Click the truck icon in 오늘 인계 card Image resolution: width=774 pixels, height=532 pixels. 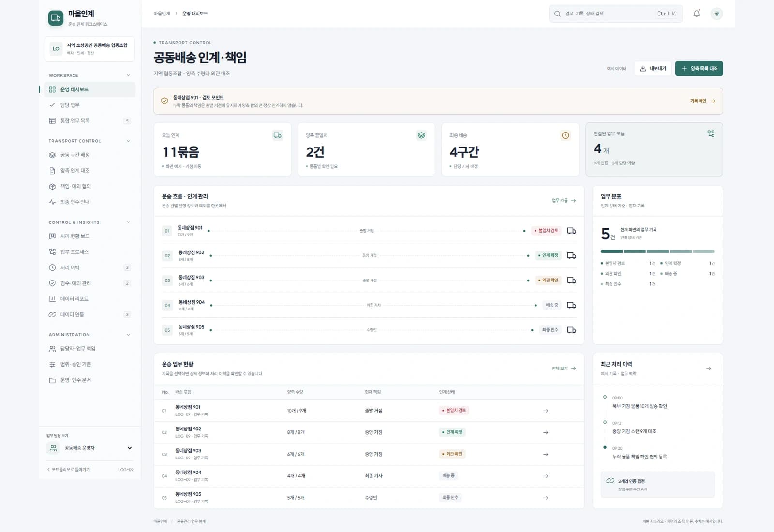point(277,135)
